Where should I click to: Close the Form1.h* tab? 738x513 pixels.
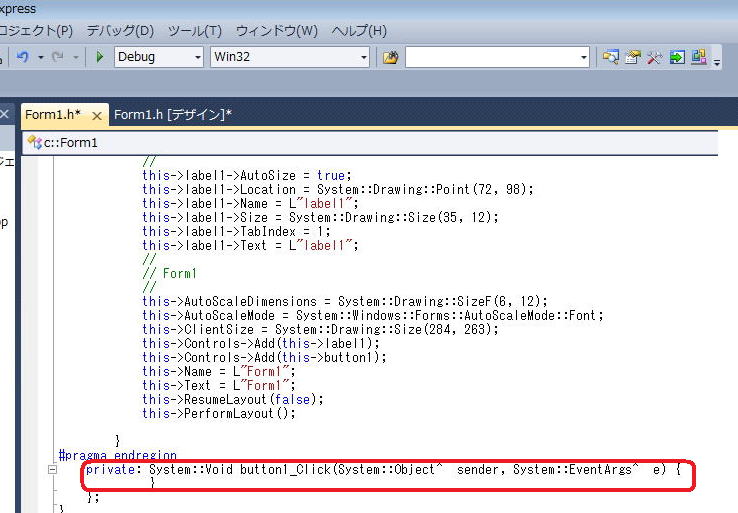[x=96, y=116]
